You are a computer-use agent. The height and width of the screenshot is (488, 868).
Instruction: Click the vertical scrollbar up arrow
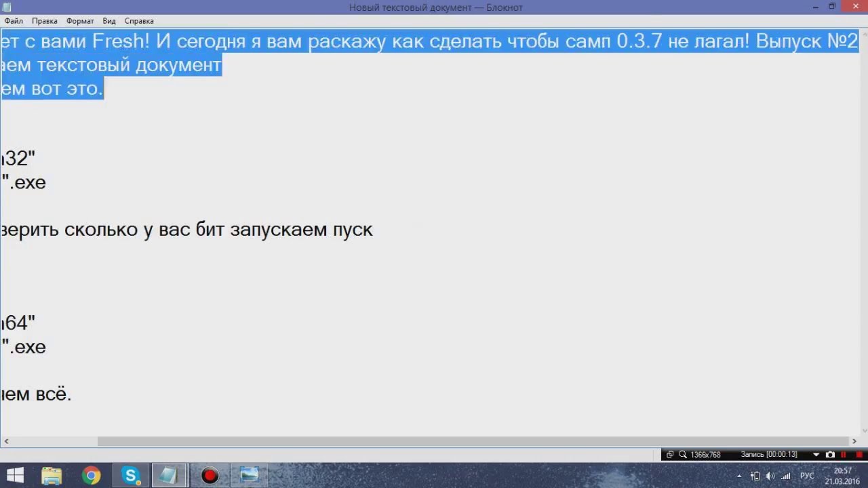tap(864, 33)
